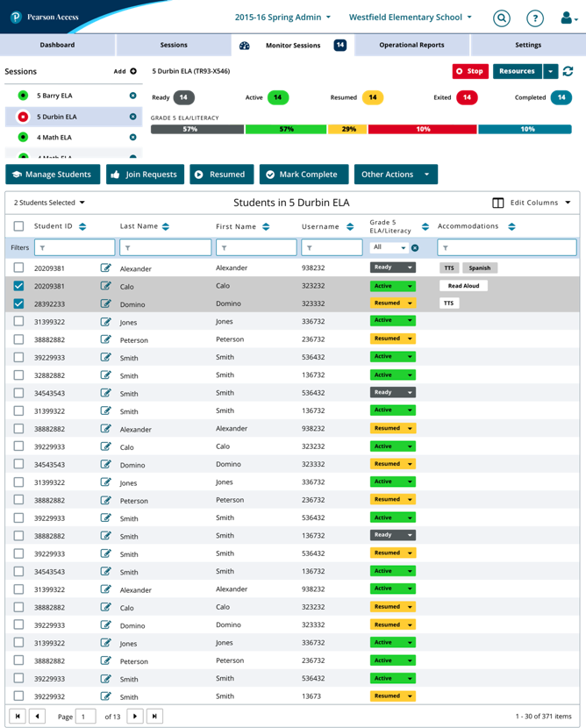This screenshot has height=728, width=586.
Task: Open the 2015-16 Spring Admin dropdown
Action: 282,18
